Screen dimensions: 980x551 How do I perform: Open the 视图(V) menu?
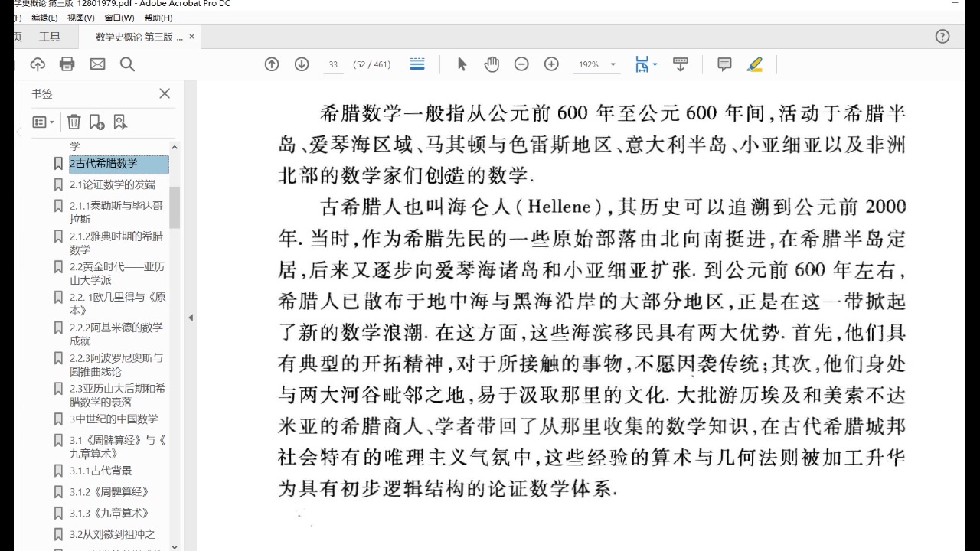coord(81,18)
